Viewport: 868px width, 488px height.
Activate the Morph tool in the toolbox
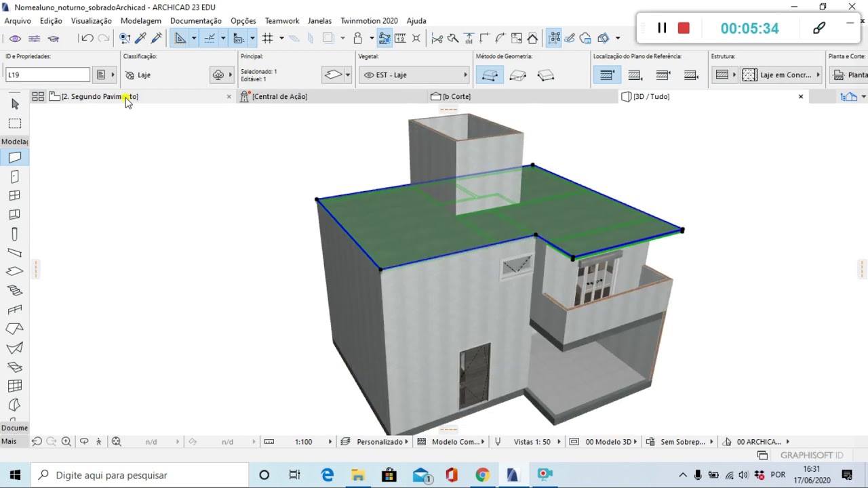pos(15,405)
